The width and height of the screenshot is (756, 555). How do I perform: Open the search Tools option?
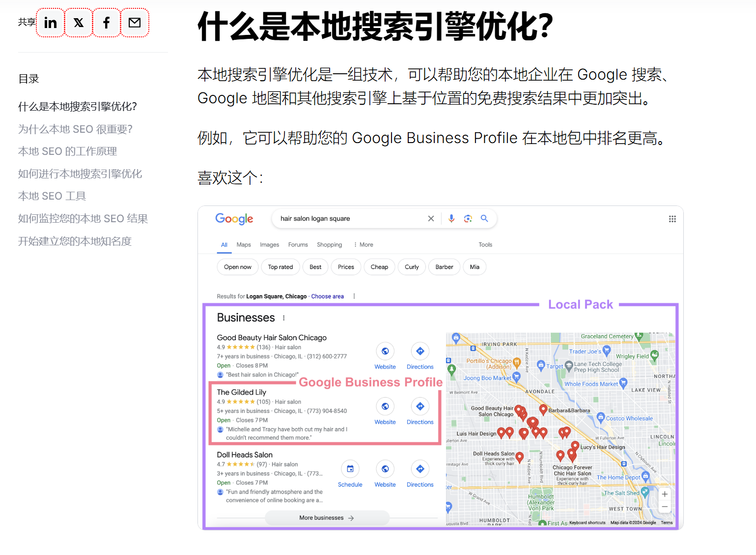[485, 245]
